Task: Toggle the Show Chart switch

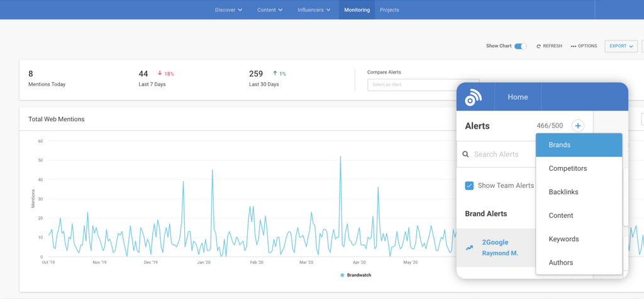Action: (520, 46)
